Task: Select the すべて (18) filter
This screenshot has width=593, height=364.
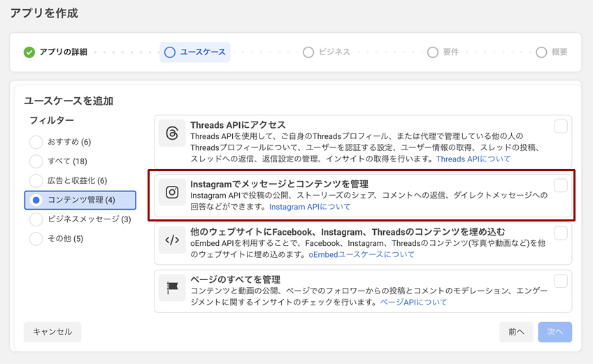Action: click(x=36, y=161)
